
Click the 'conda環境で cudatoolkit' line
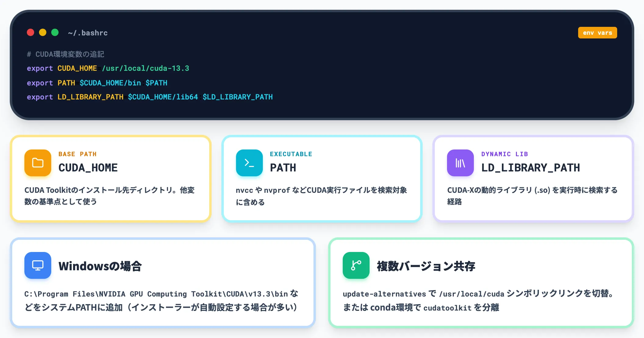[421, 307]
